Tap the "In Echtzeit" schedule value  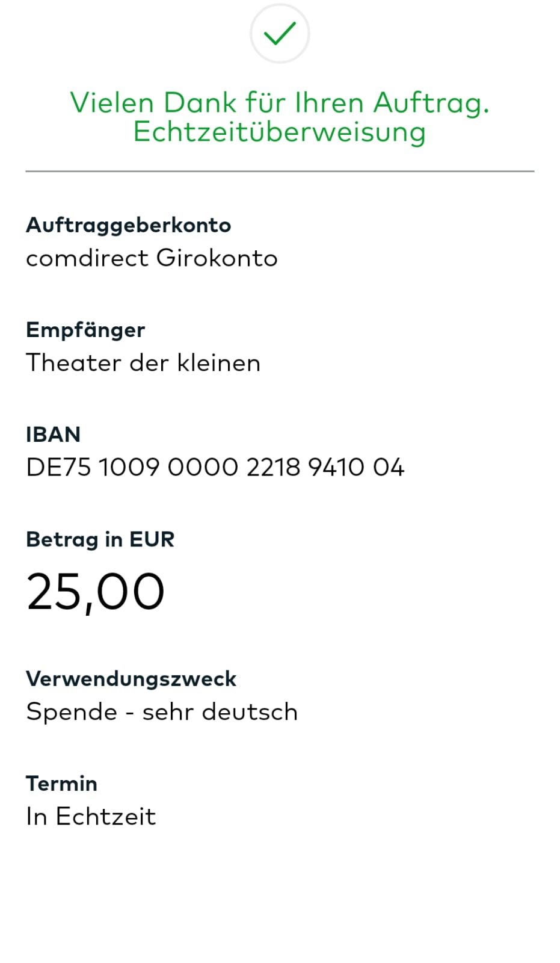[91, 817]
